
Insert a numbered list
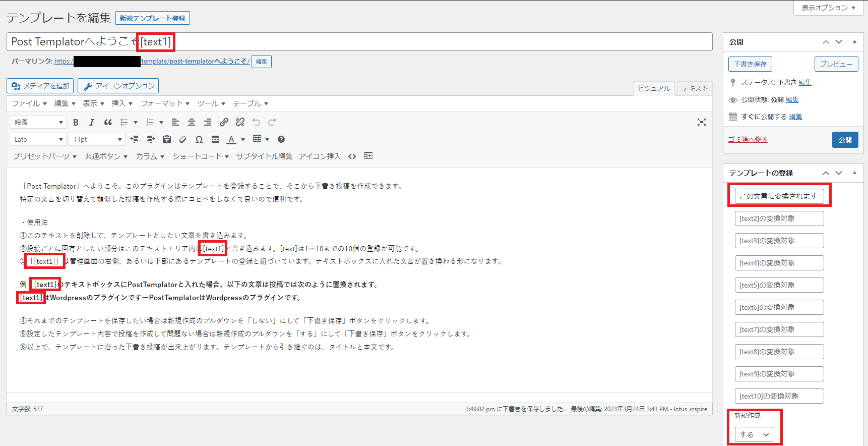coord(150,122)
